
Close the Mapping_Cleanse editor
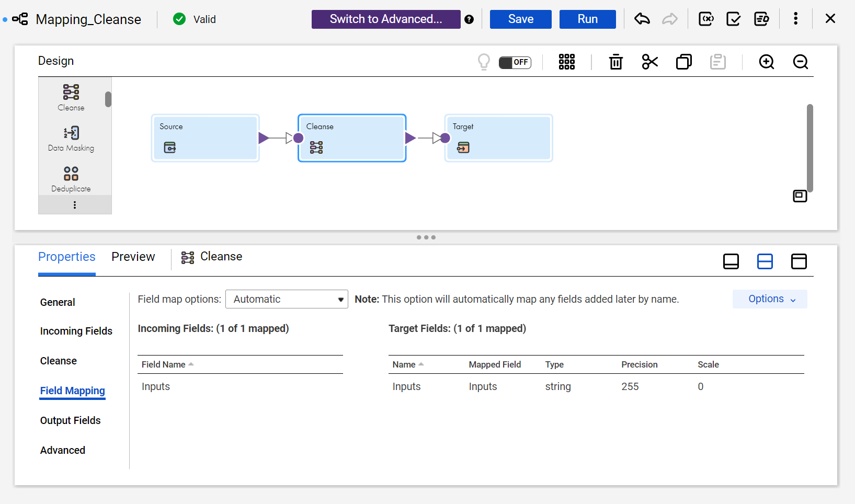(x=830, y=19)
